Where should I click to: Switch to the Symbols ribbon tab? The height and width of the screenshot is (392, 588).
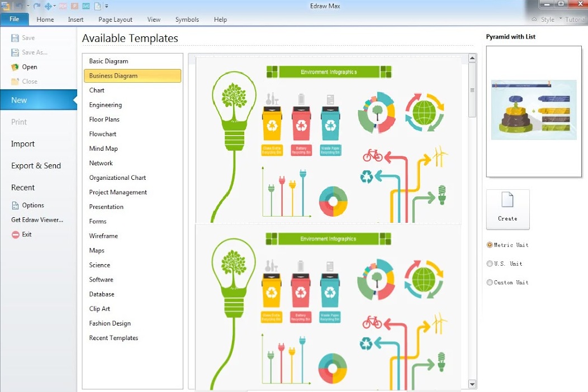click(x=187, y=20)
